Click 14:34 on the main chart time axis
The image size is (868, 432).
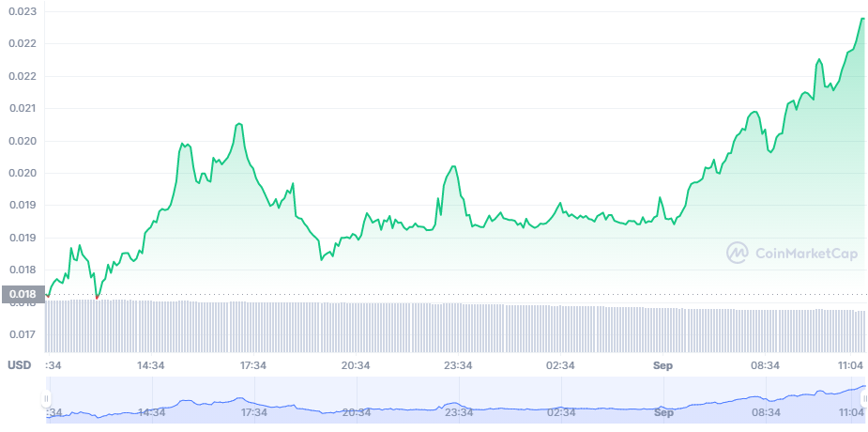(151, 365)
